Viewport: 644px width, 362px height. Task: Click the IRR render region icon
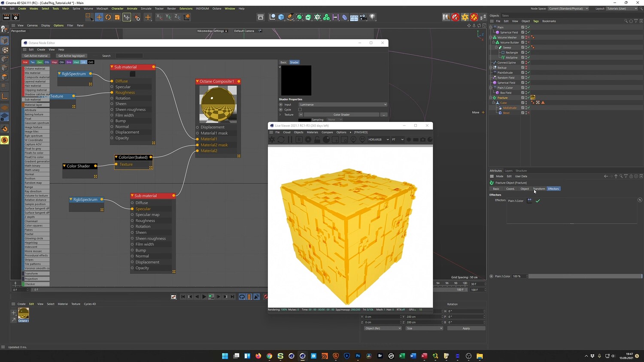click(6, 17)
